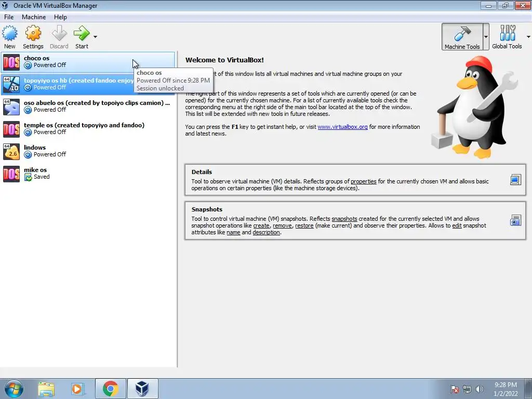Follow the restore link in Snapshots
This screenshot has height=399, width=532.
point(304,225)
